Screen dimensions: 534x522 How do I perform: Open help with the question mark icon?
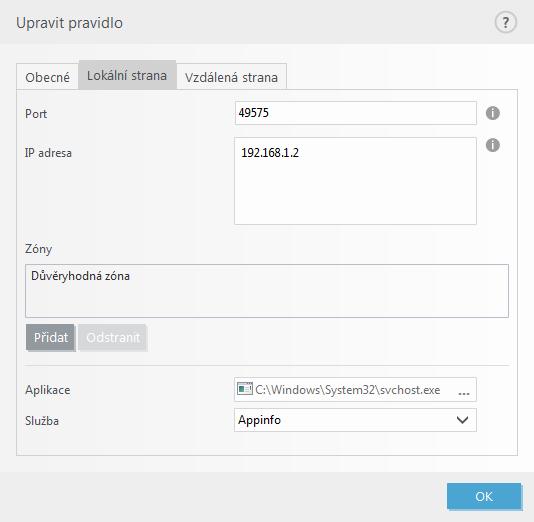[505, 22]
